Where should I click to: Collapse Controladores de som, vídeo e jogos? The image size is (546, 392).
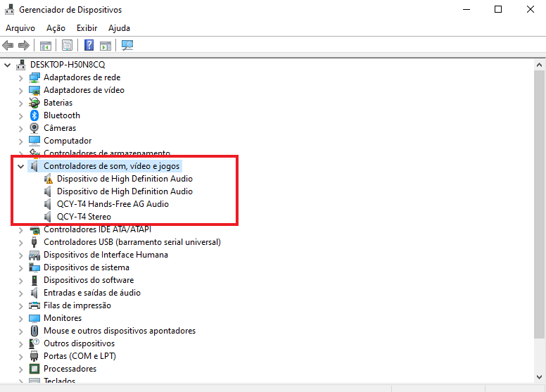click(x=21, y=166)
